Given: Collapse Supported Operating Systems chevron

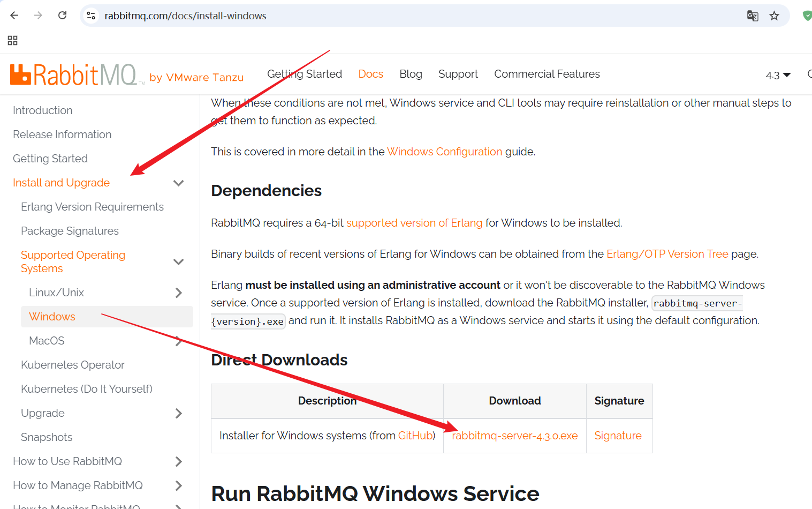Looking at the screenshot, I should [x=179, y=261].
